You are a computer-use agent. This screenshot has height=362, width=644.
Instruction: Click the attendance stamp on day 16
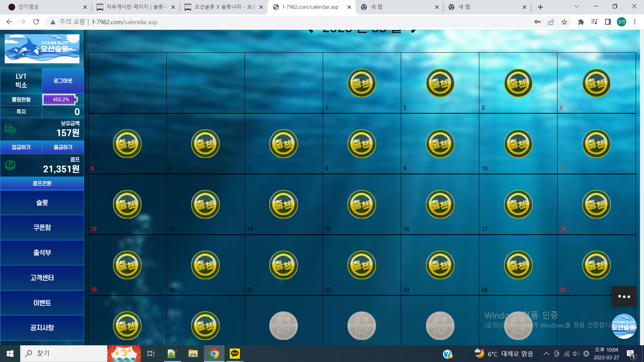(440, 204)
